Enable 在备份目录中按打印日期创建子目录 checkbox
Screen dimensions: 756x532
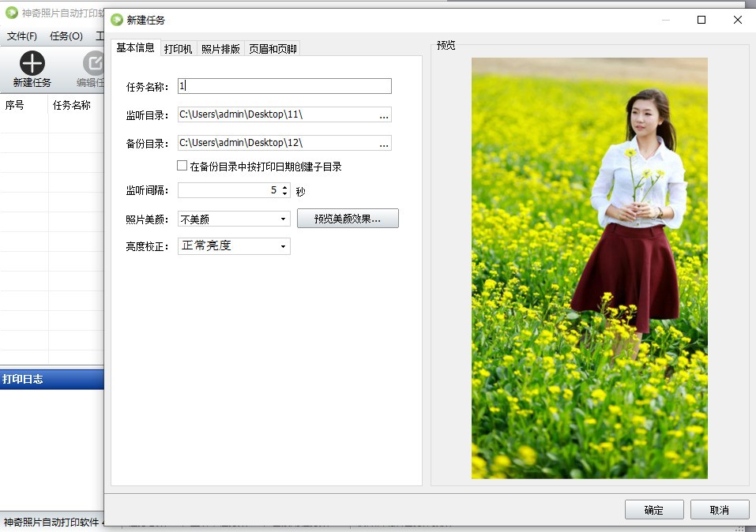click(182, 166)
